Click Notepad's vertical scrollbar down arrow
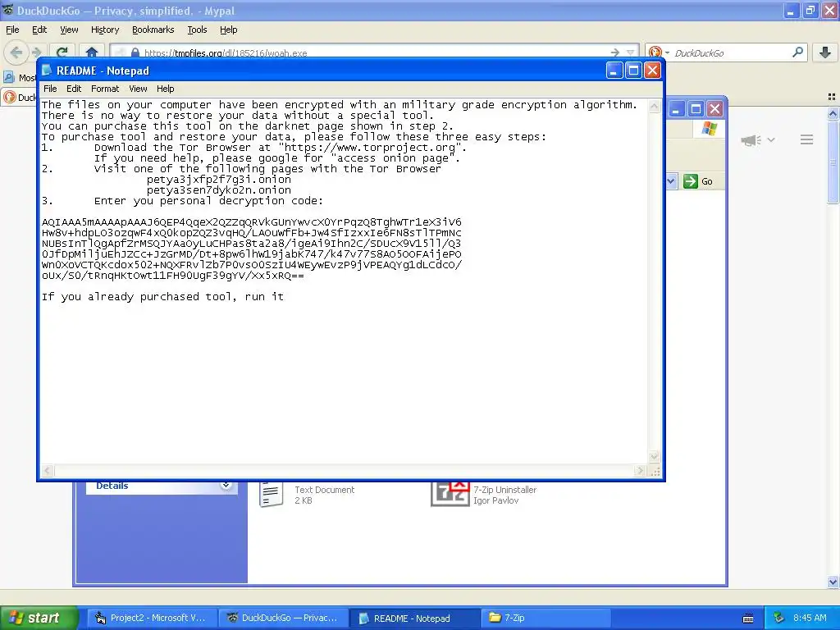Viewport: 840px width, 630px height. coord(654,456)
